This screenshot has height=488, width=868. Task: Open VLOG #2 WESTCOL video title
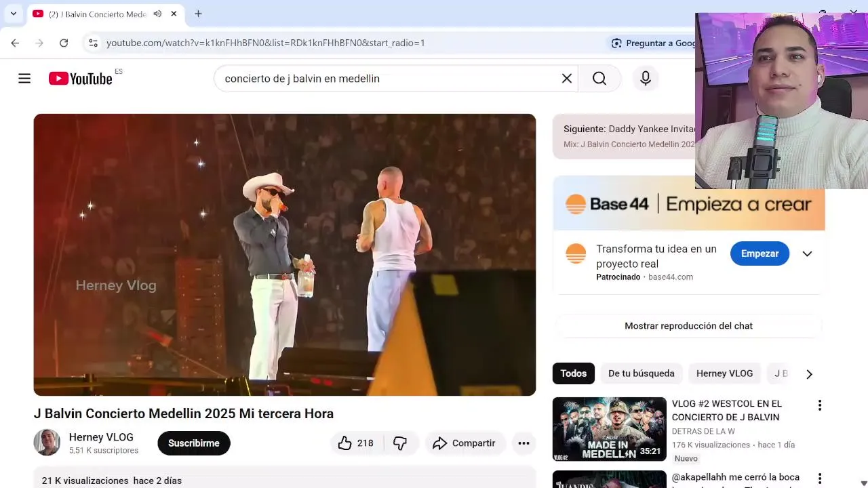(x=726, y=410)
